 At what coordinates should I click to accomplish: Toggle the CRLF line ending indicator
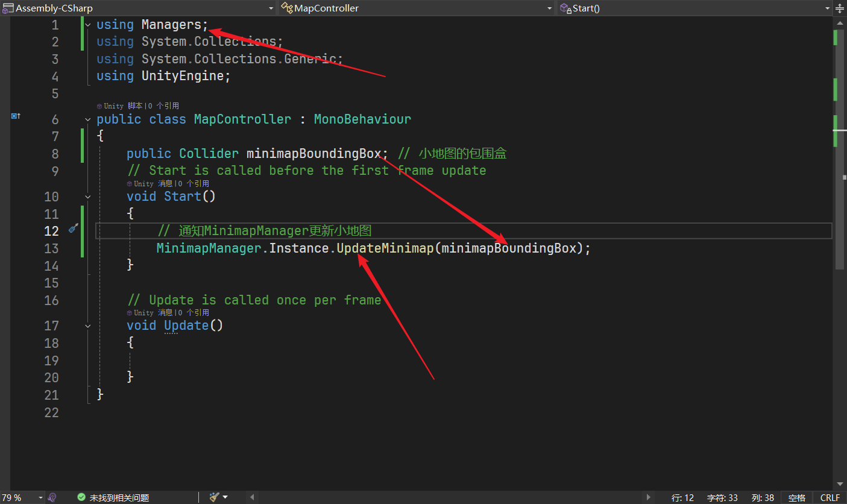830,497
